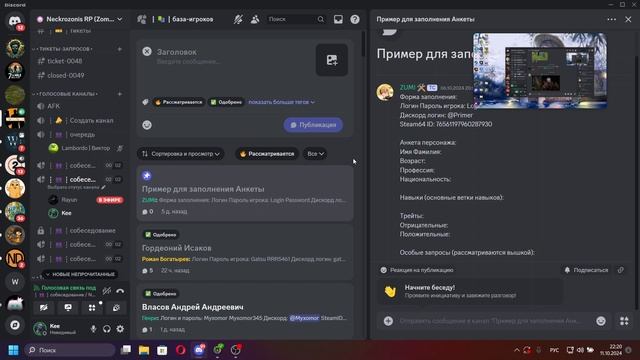Viewport: 640px width, 360px height.
Task: Toggle the Одобрено tag in post form
Action: point(226,102)
